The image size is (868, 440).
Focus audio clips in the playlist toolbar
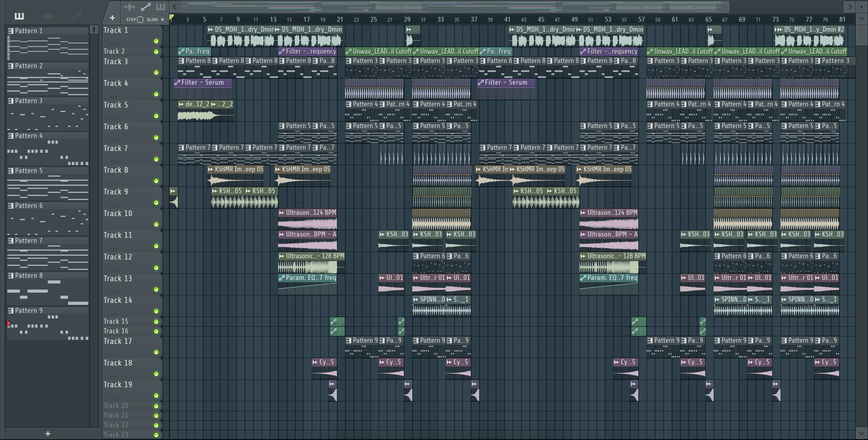(x=129, y=7)
